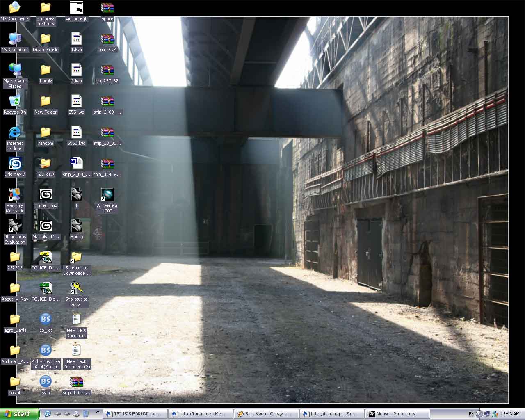The image size is (525, 420).
Task: Switch to TBILISIS FORUMI taskbar window
Action: pyautogui.click(x=135, y=414)
